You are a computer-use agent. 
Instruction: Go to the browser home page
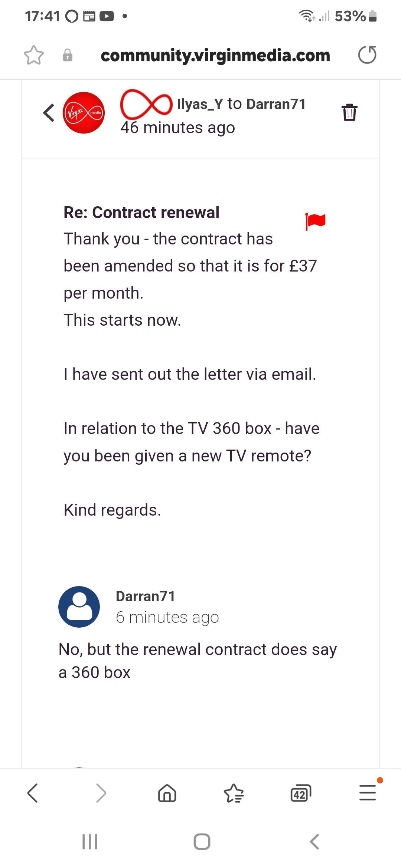[x=167, y=793]
